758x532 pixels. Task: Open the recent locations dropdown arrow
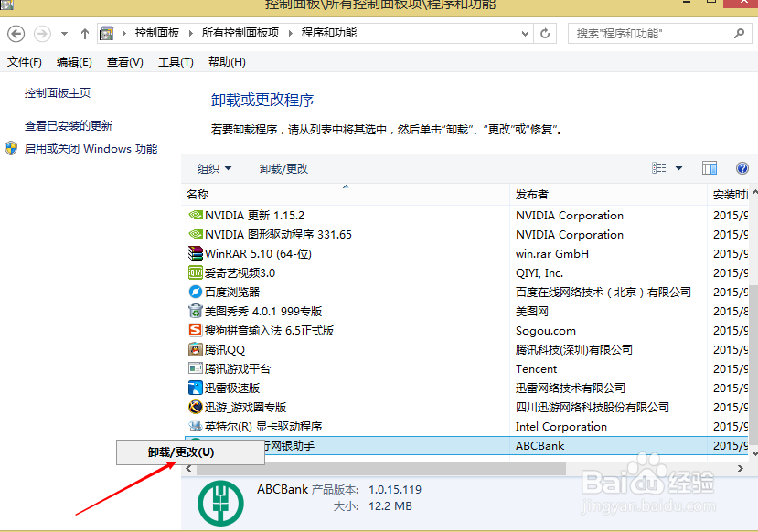coord(64,34)
